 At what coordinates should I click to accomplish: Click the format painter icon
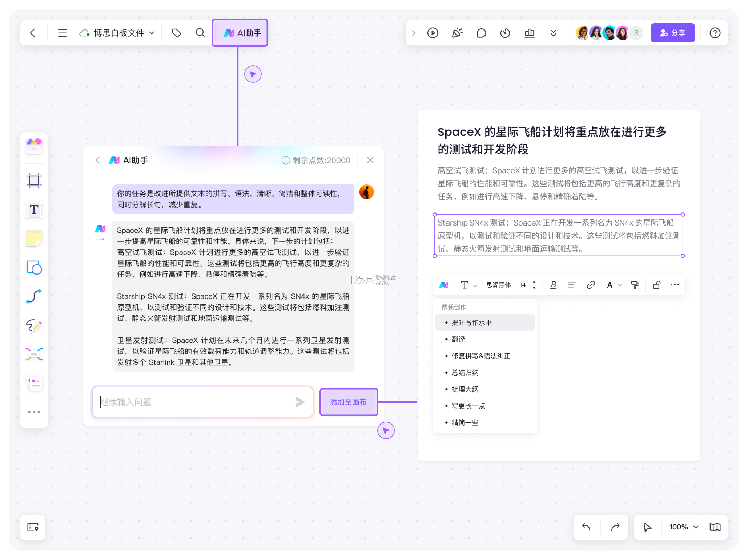635,285
